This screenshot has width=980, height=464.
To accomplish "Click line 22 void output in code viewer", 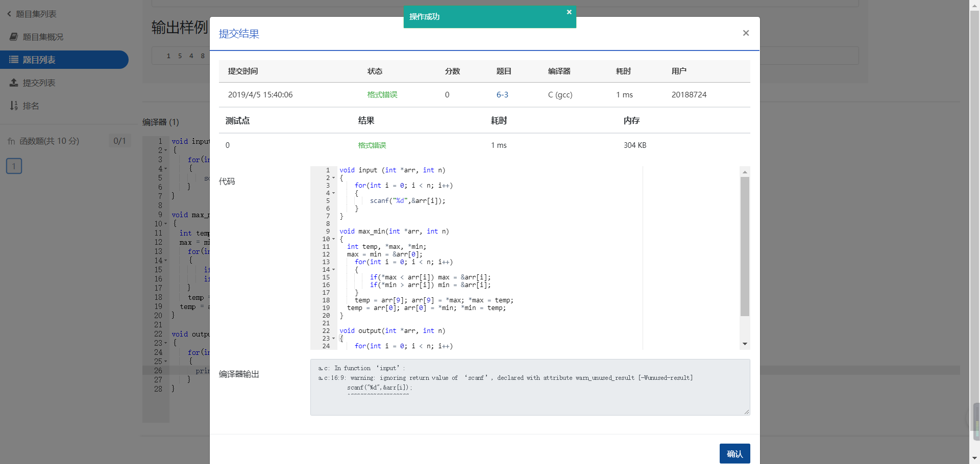I will click(393, 331).
